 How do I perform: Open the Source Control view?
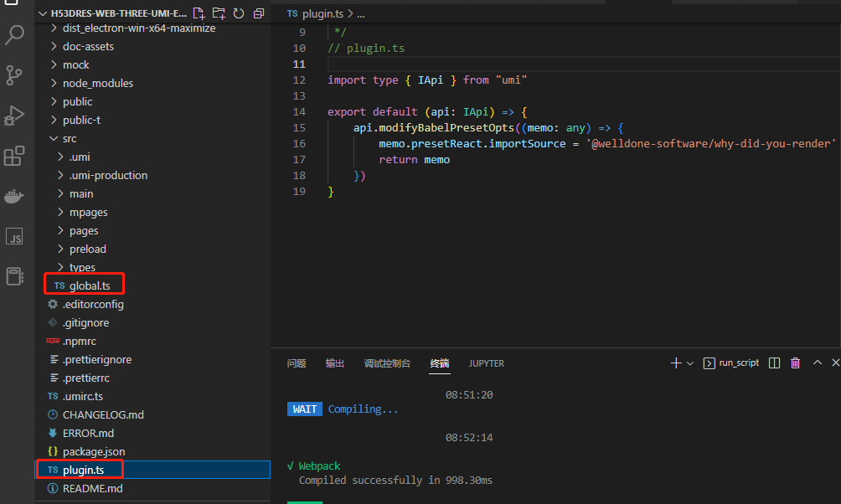coord(16,75)
